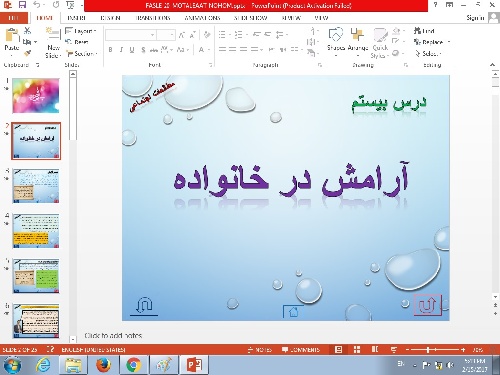Open the Shapes gallery

(336, 42)
